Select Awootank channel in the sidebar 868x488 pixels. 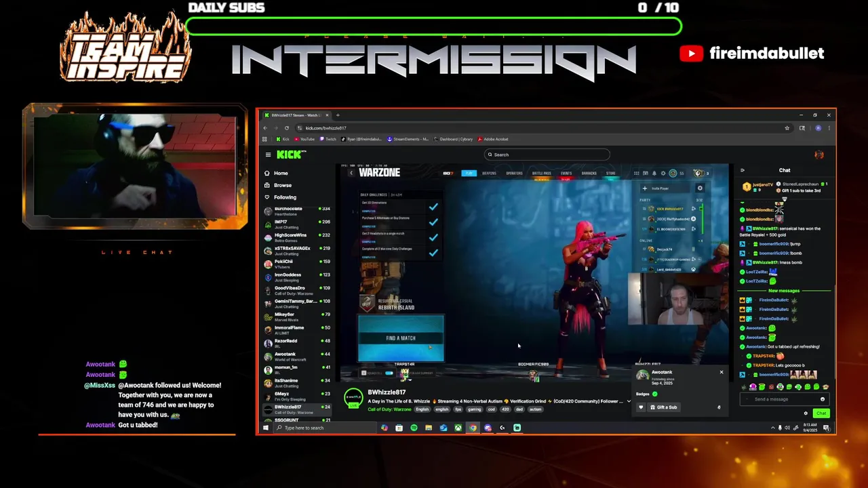[x=297, y=357]
